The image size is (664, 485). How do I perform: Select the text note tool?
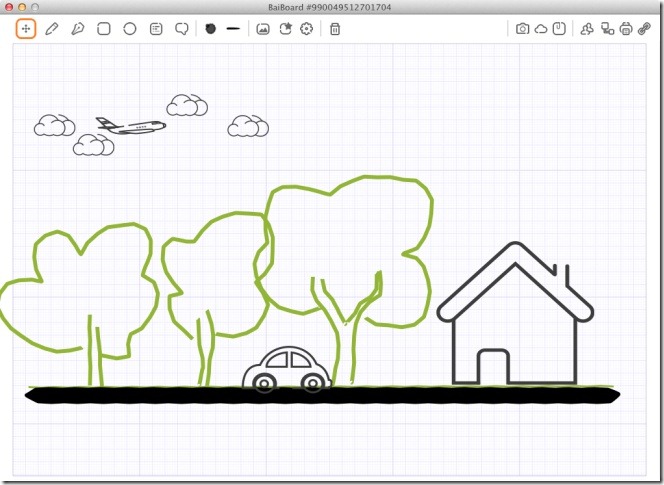pyautogui.click(x=156, y=29)
